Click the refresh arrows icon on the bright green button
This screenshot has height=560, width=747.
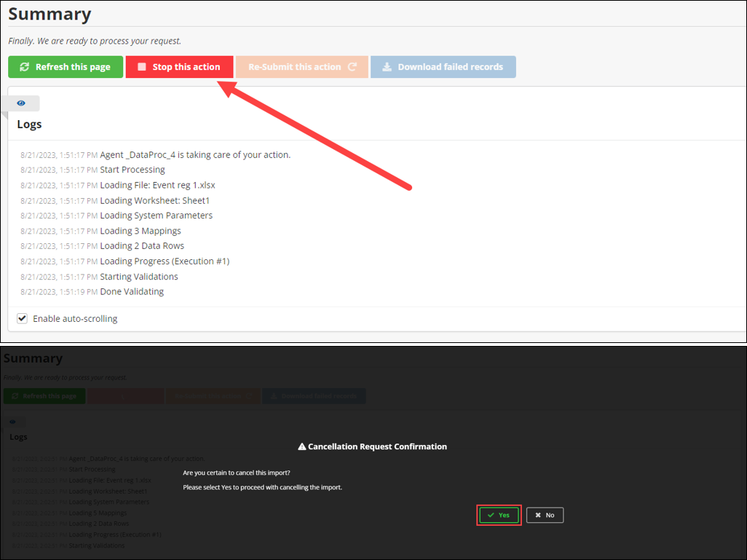tap(25, 67)
